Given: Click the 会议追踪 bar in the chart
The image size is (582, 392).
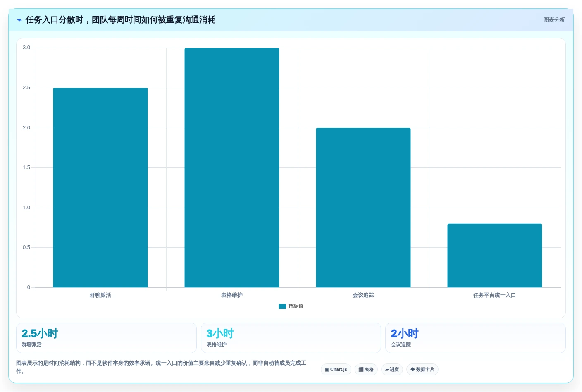Looking at the screenshot, I should tap(363, 208).
